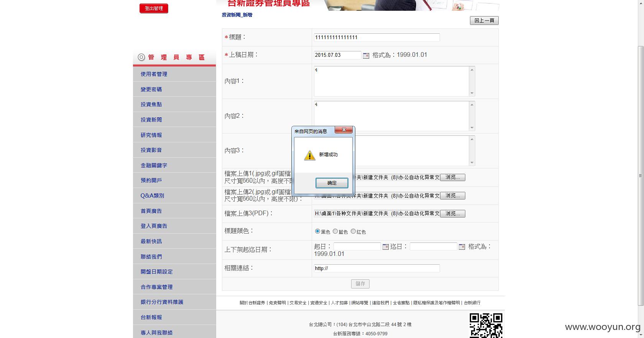
Task: Open 關於台新證券 footer link
Action: 252,303
